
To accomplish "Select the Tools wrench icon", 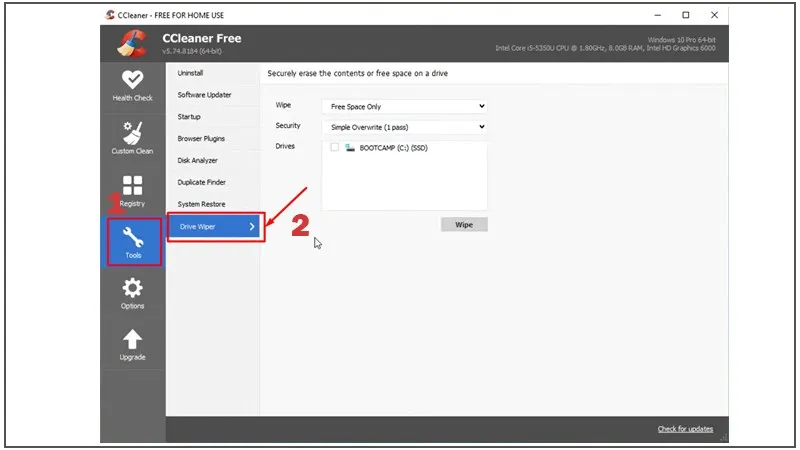I will [x=133, y=237].
